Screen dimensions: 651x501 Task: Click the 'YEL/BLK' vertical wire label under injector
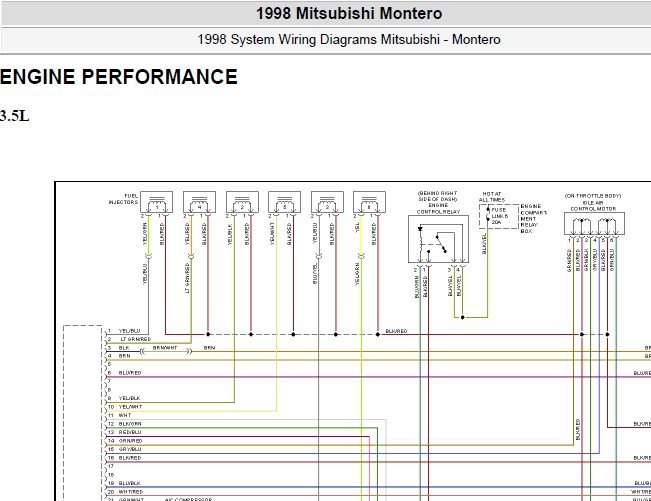click(x=230, y=235)
